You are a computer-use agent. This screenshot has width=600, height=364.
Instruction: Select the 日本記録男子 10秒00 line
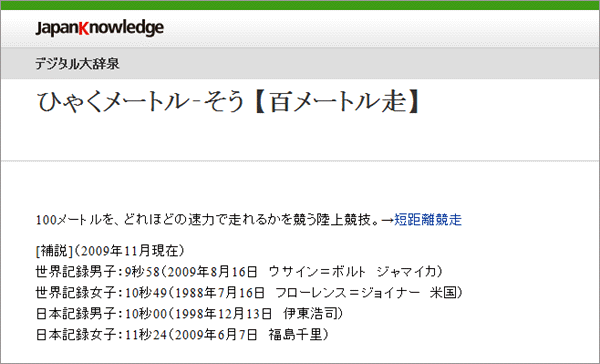(x=189, y=314)
